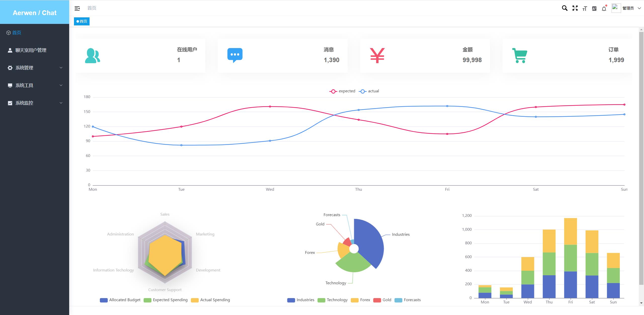Click the page vertical scrollbar thumb

click(641, 159)
